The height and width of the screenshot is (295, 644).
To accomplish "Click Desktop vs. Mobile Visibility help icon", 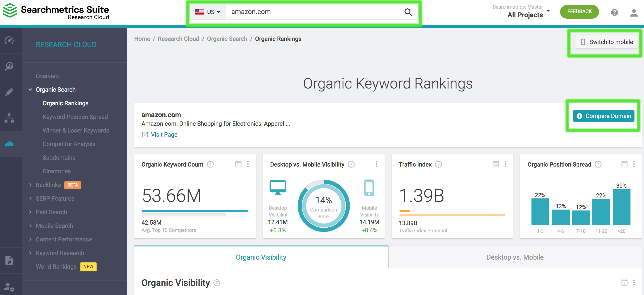I will pos(351,164).
